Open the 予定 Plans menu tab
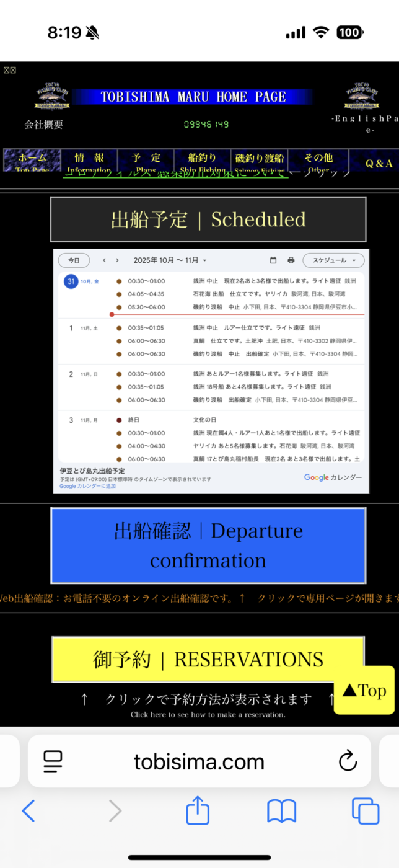Image resolution: width=399 pixels, height=868 pixels. [x=146, y=160]
